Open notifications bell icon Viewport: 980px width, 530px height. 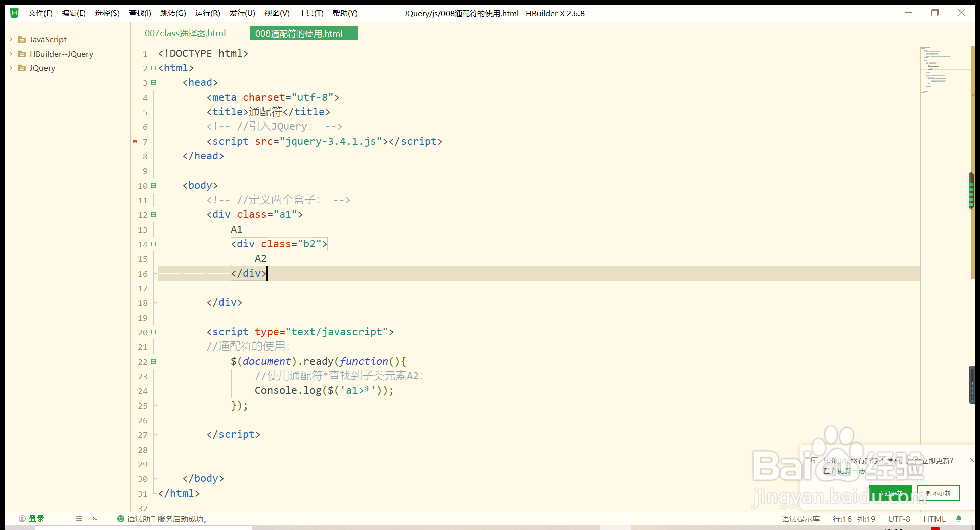coord(959,519)
